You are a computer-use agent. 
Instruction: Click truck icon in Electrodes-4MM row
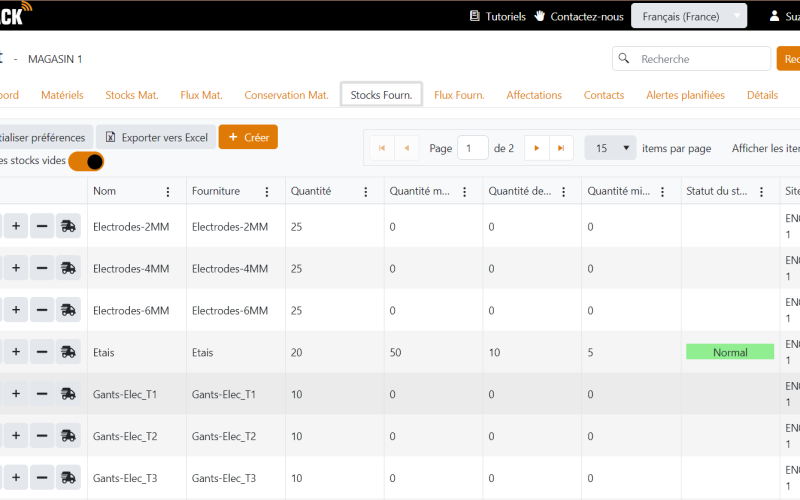68,268
